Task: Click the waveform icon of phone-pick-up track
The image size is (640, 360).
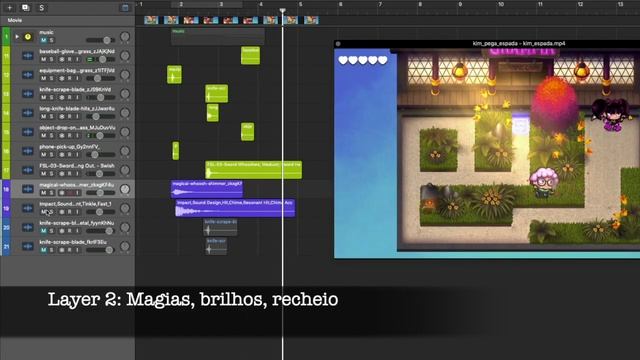Action: coord(28,151)
